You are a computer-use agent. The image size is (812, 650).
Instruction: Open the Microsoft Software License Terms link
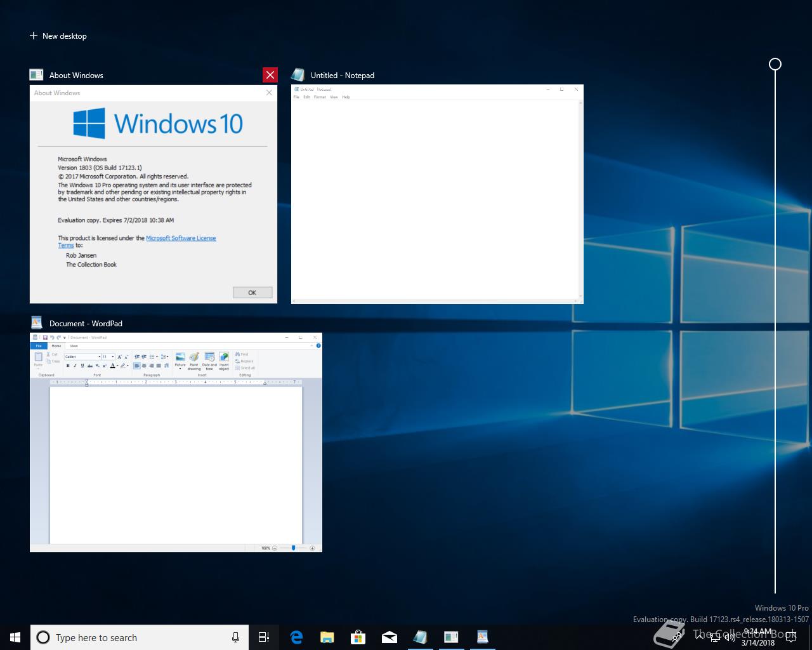(x=181, y=238)
